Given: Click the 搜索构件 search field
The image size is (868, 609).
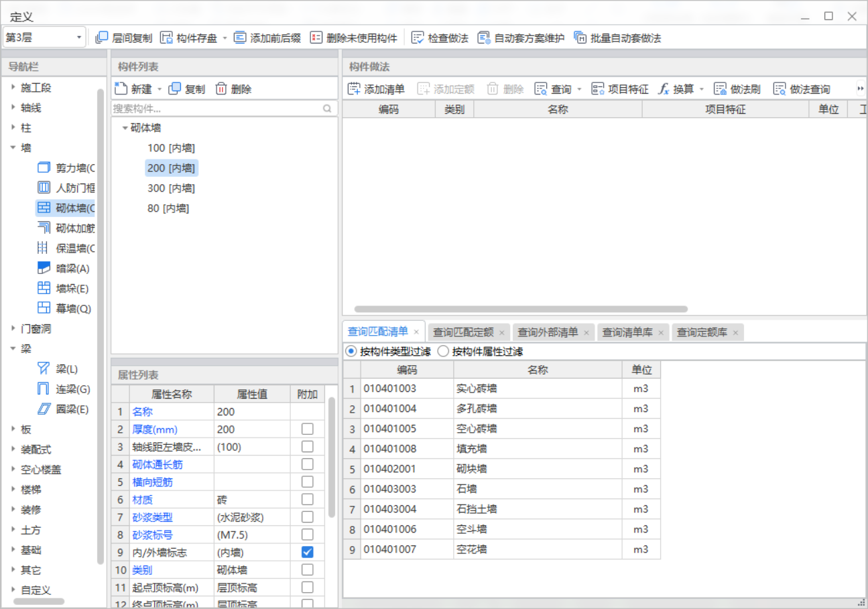Looking at the screenshot, I should click(224, 109).
